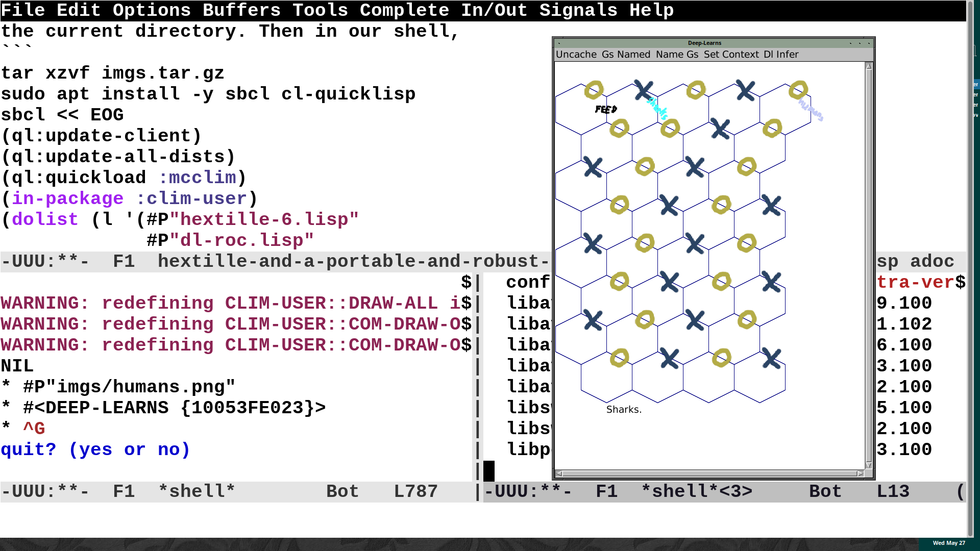
Task: Open the In/Out menu
Action: [495, 10]
